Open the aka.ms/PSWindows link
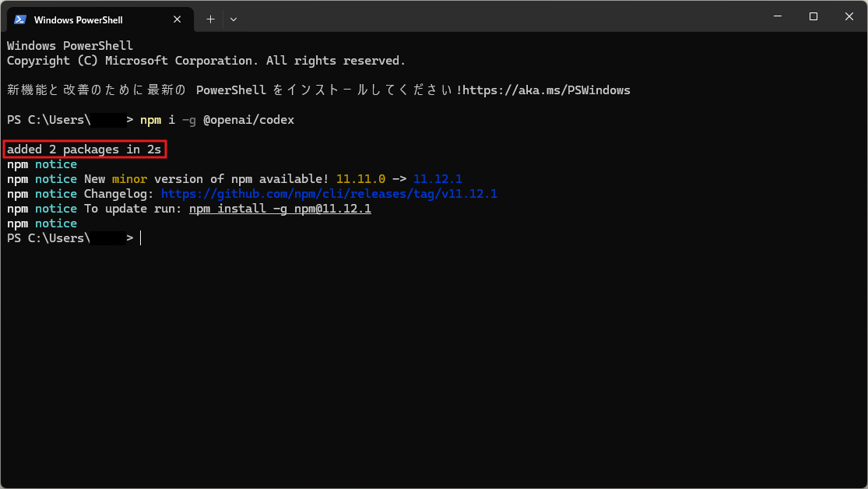Screen dimensions: 868x489 coord(546,90)
